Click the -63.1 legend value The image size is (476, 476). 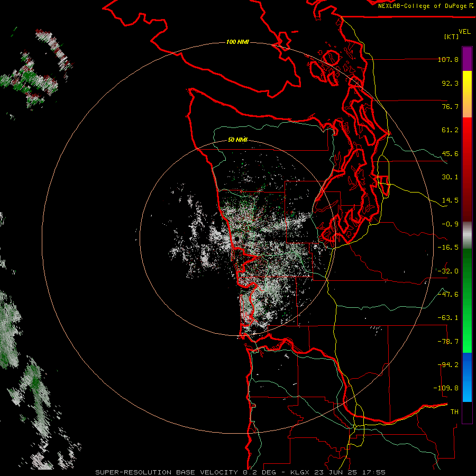(x=448, y=318)
